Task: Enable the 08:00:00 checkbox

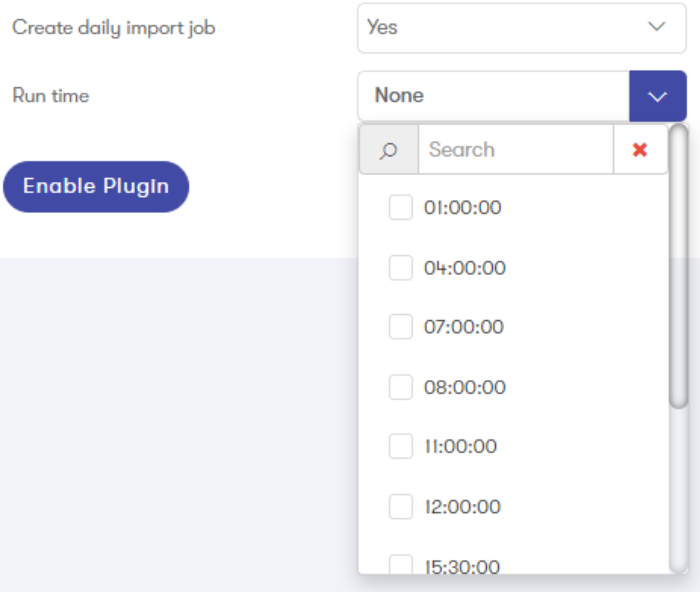Action: [x=401, y=387]
